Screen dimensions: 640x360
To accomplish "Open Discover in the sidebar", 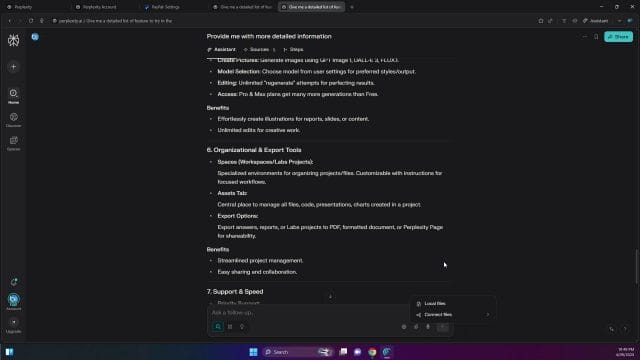I will pyautogui.click(x=13, y=120).
